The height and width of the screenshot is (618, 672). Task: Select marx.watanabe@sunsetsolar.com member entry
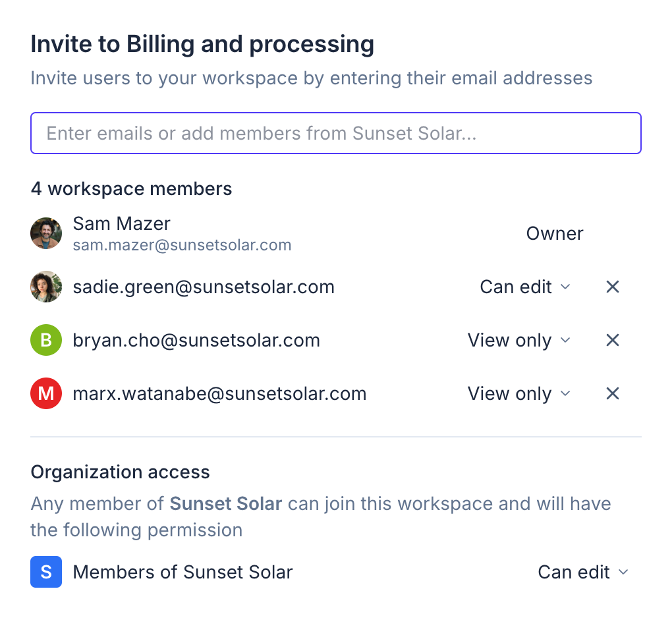click(219, 394)
